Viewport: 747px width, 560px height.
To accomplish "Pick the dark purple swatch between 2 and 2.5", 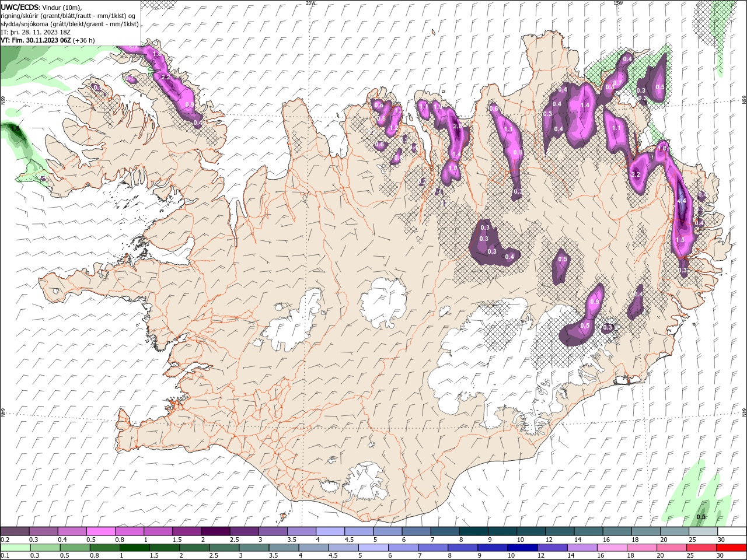I will (215, 531).
